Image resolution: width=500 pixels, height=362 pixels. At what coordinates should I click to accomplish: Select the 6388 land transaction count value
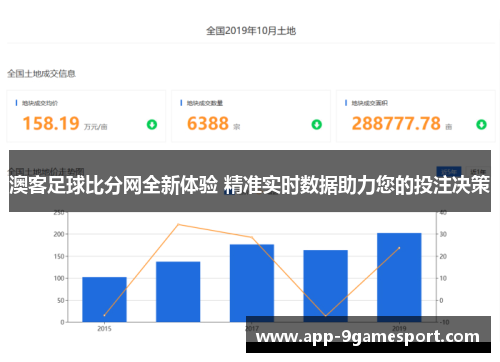tap(208, 123)
